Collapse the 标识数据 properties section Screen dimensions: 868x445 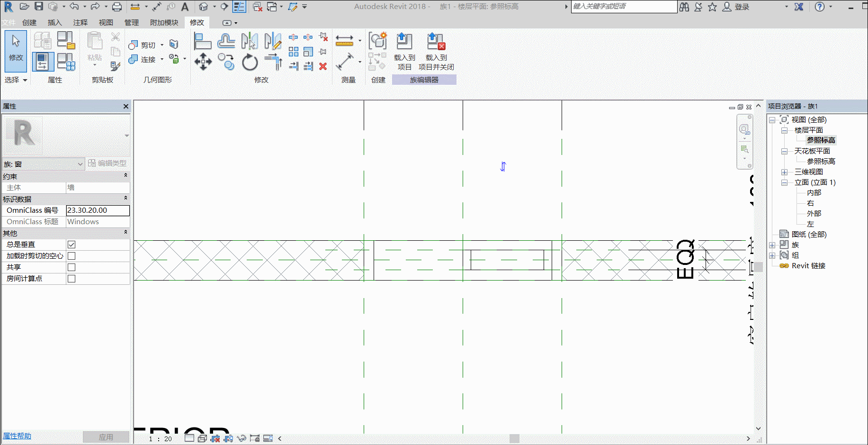click(x=125, y=199)
